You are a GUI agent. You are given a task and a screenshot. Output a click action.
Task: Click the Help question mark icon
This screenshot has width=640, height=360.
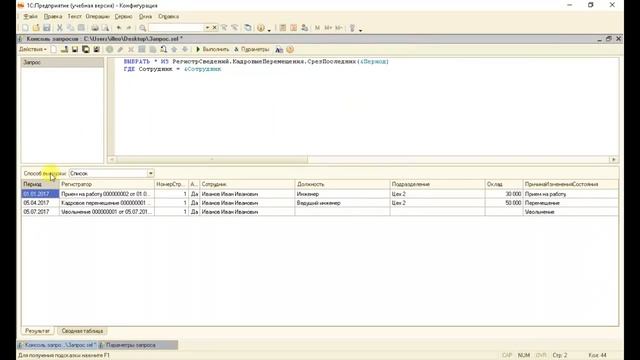(x=261, y=28)
